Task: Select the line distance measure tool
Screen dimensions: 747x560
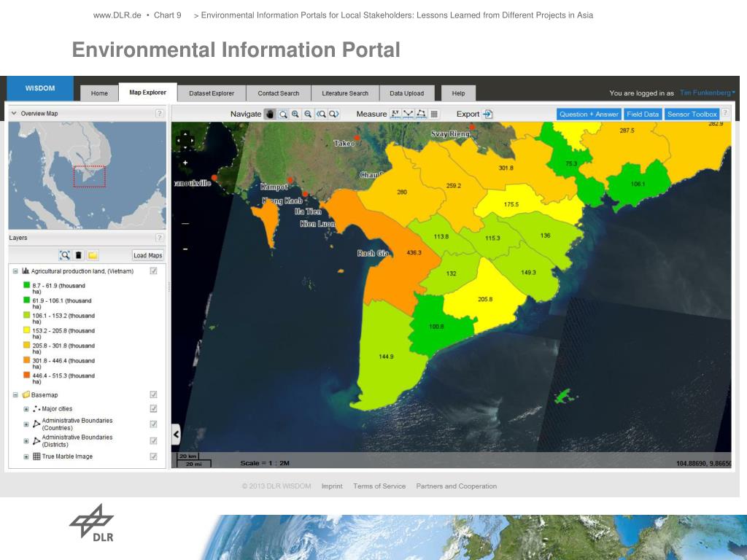Action: pyautogui.click(x=408, y=114)
